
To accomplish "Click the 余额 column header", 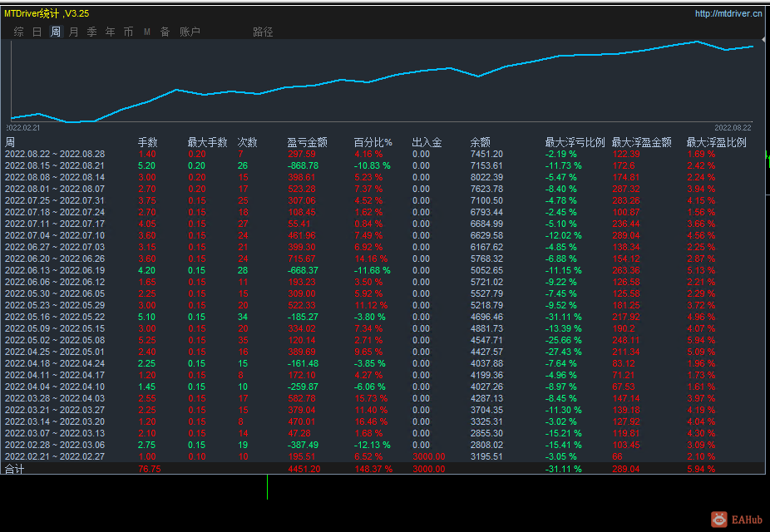I will pyautogui.click(x=480, y=142).
